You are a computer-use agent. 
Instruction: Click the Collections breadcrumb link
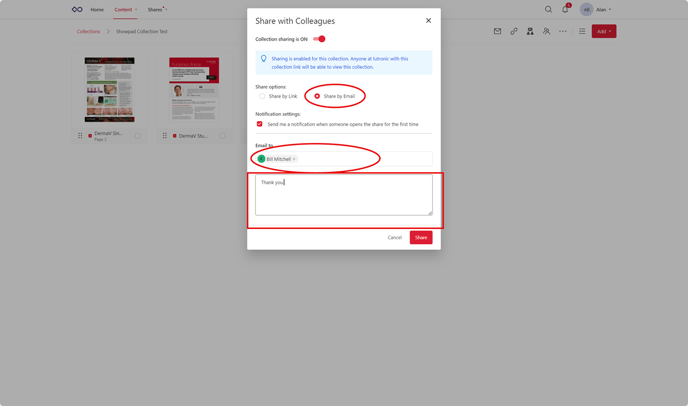click(x=88, y=32)
